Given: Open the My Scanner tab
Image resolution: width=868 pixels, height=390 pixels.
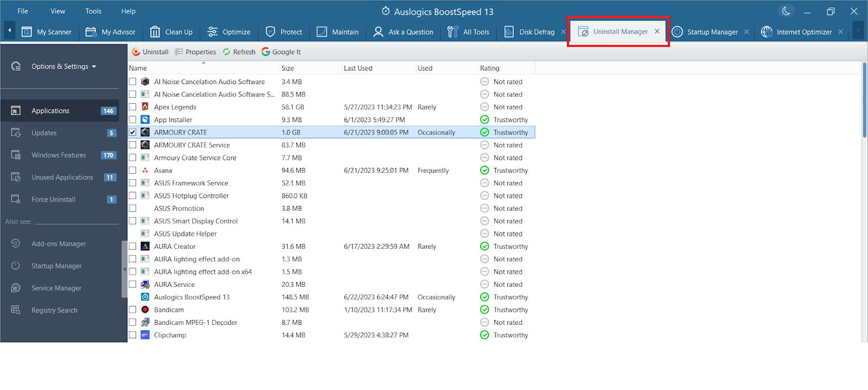Looking at the screenshot, I should click(x=46, y=32).
